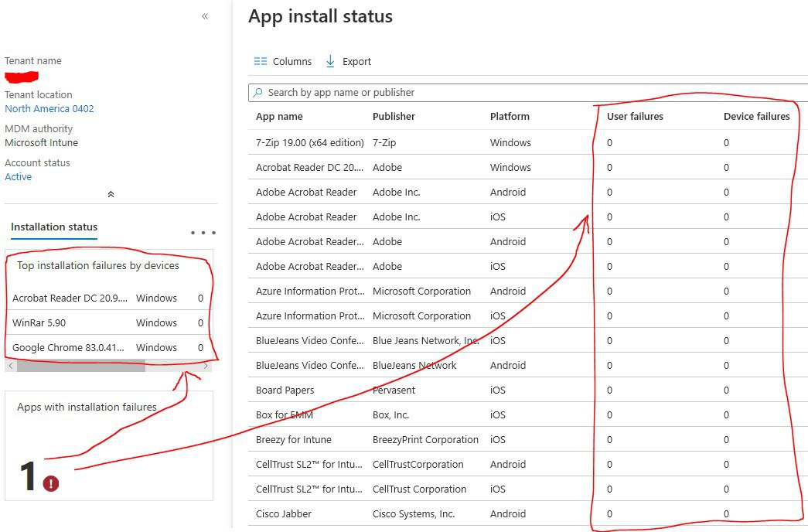Open the Board Papers app row
808x532 pixels.
[528, 390]
